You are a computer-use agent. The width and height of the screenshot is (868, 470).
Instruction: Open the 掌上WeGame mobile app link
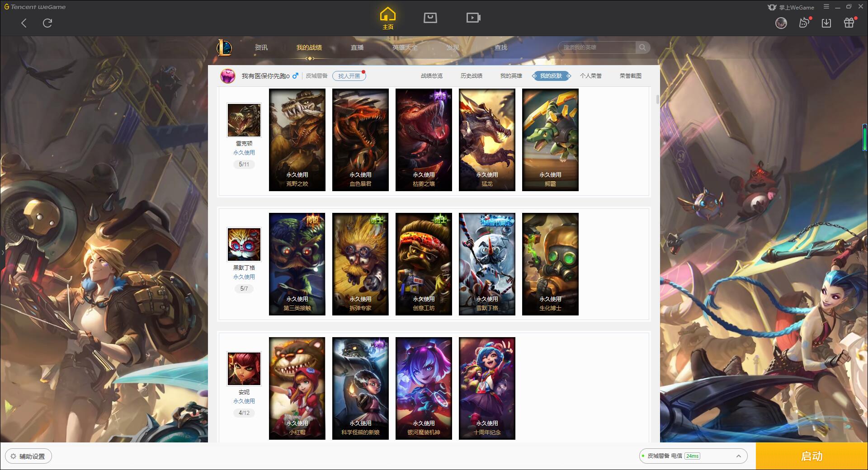point(791,7)
